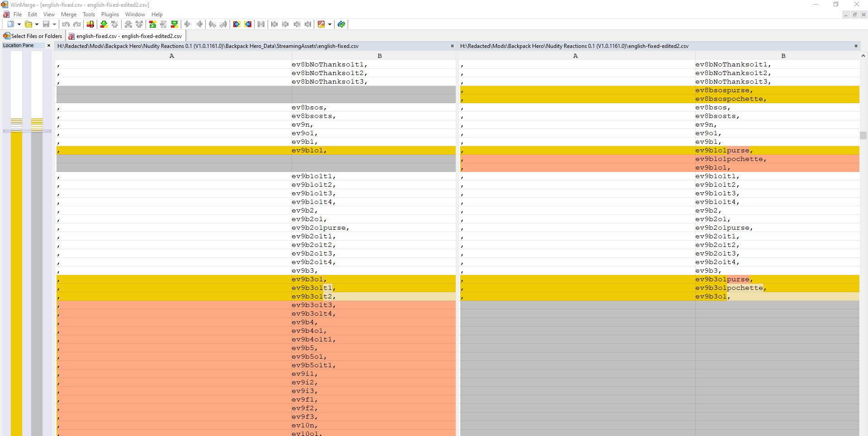Select ev9b3o1pochette in right pane
Viewport: 868px width, 436px height.
coord(777,288)
